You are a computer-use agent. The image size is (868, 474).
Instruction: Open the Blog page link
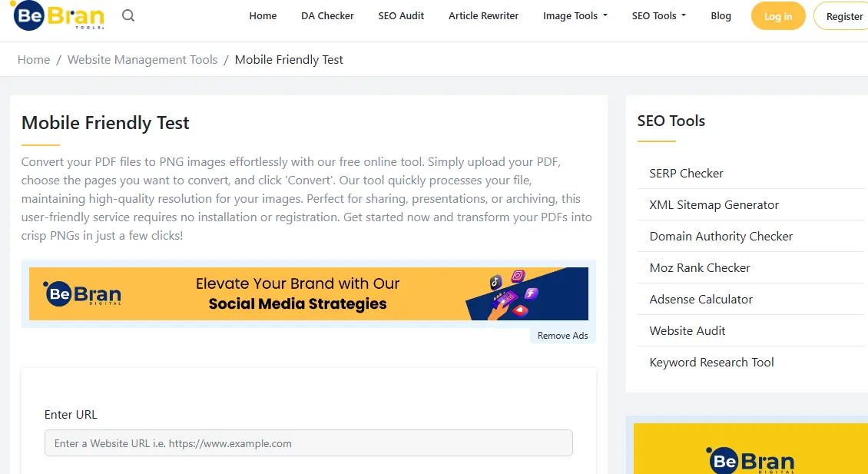[721, 16]
